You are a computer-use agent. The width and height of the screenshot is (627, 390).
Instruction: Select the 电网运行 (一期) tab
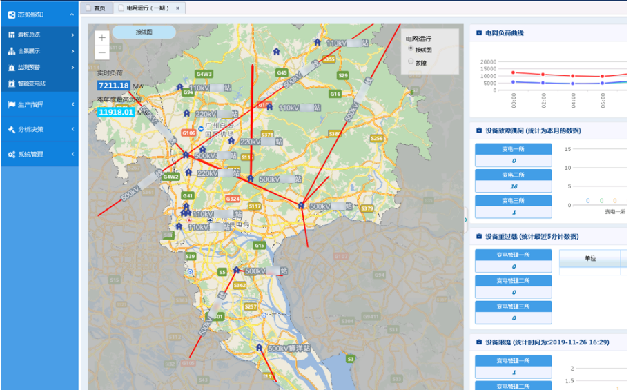(148, 8)
